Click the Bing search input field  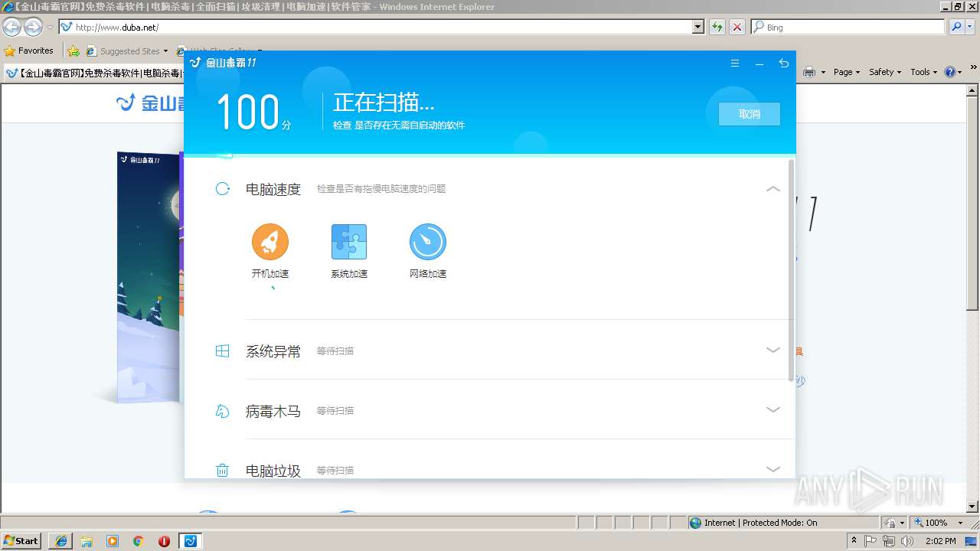coord(848,27)
